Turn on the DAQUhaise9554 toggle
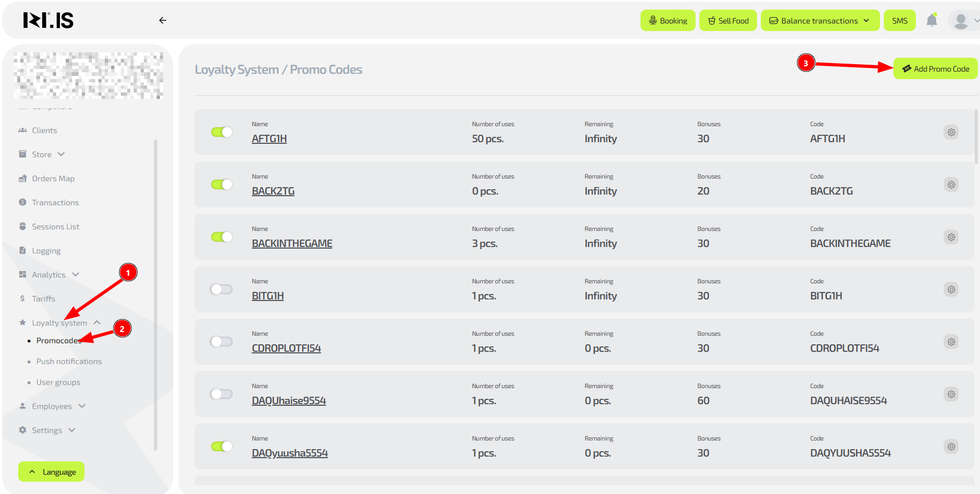This screenshot has height=494, width=980. [x=222, y=394]
